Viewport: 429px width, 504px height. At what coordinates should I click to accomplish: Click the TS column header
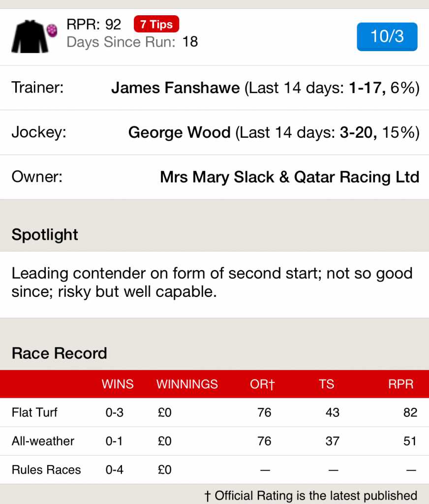(x=327, y=384)
